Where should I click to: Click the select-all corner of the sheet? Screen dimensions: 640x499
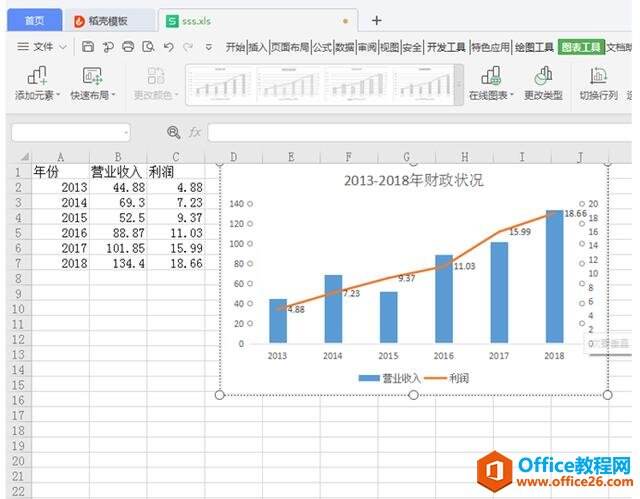pos(21,157)
